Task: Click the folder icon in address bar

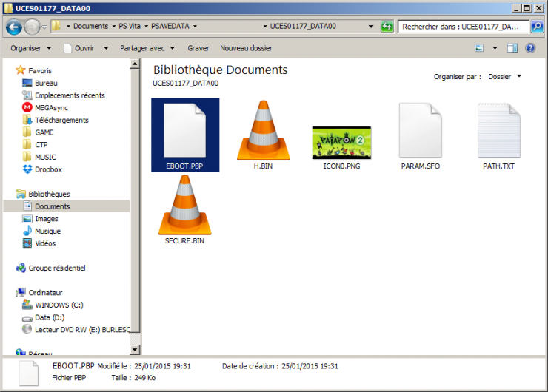Action: point(56,26)
